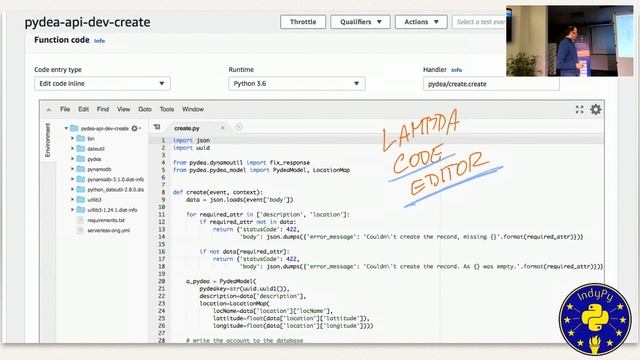Screen dimensions: 640x360
Task: Open the Tools menu
Action: [167, 109]
